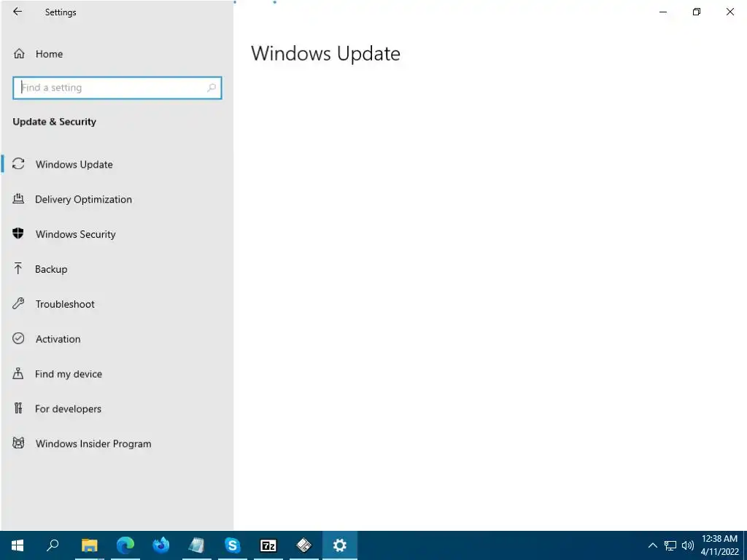Select the Backup arrow icon
747x560 pixels.
(x=18, y=268)
